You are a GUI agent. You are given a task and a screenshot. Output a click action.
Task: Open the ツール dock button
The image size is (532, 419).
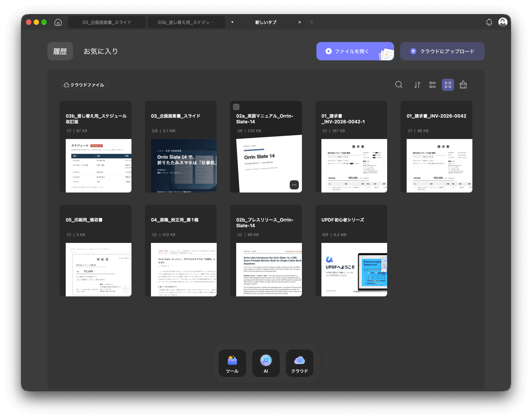click(232, 363)
